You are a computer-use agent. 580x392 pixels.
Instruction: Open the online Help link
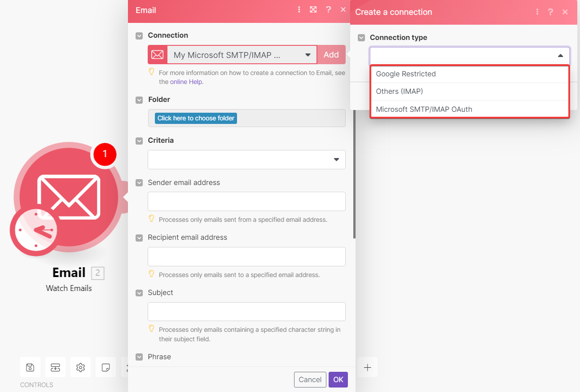(186, 82)
